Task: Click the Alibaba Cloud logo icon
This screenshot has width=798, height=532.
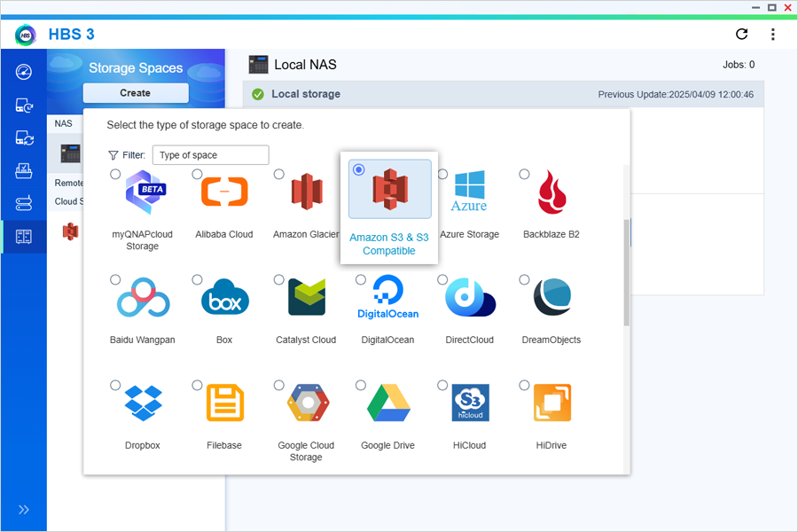Action: pos(224,192)
